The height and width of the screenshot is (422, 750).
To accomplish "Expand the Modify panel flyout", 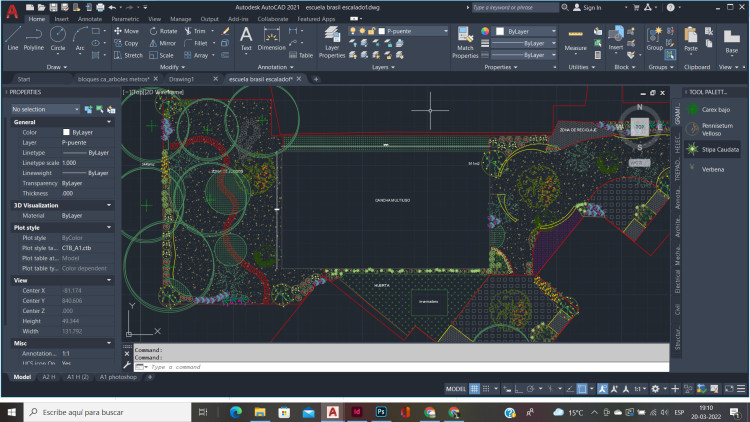I will click(172, 67).
